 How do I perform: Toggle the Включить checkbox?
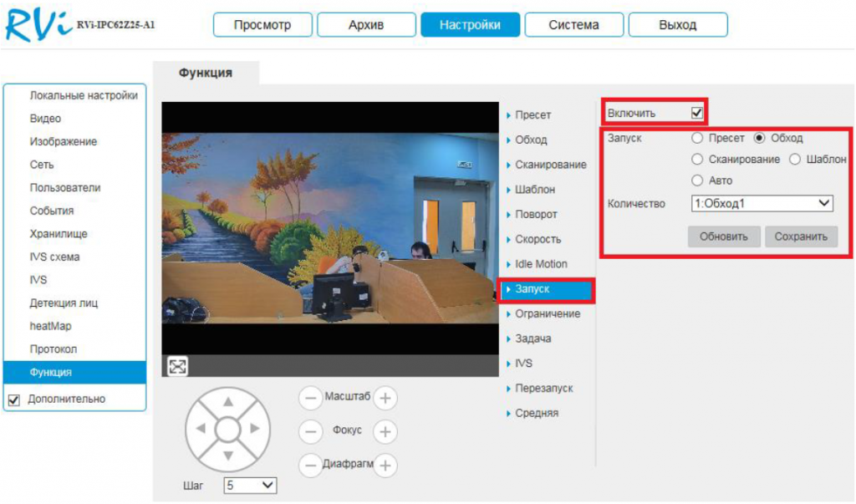(697, 113)
